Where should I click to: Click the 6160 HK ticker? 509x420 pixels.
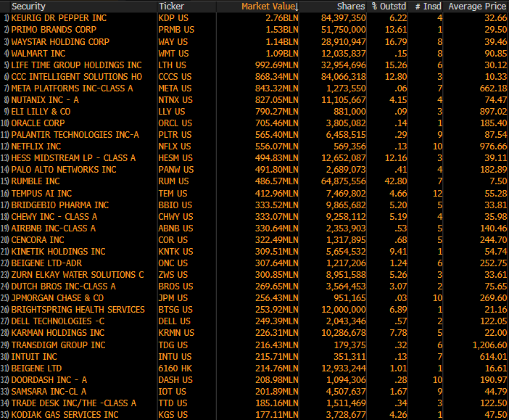(175, 368)
